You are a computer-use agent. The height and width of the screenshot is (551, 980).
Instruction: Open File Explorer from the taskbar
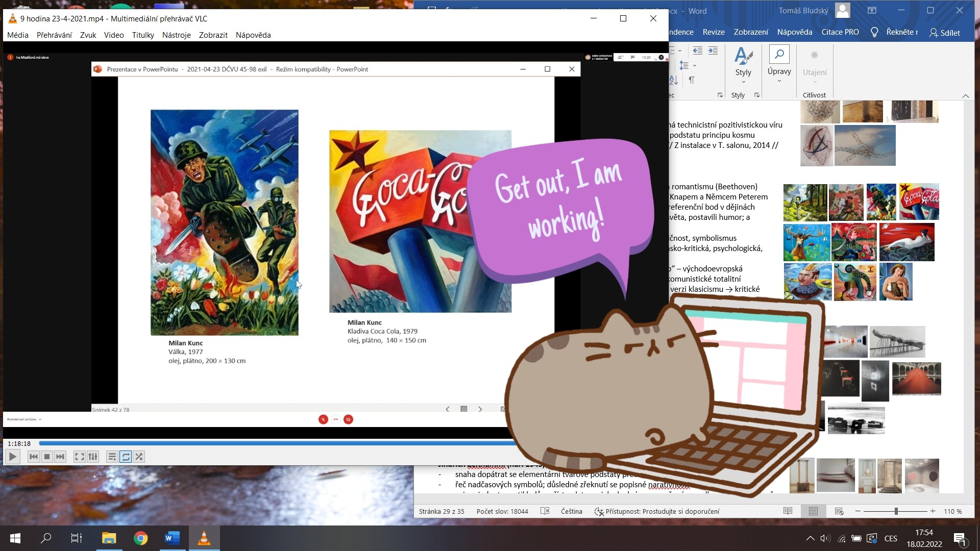(109, 538)
